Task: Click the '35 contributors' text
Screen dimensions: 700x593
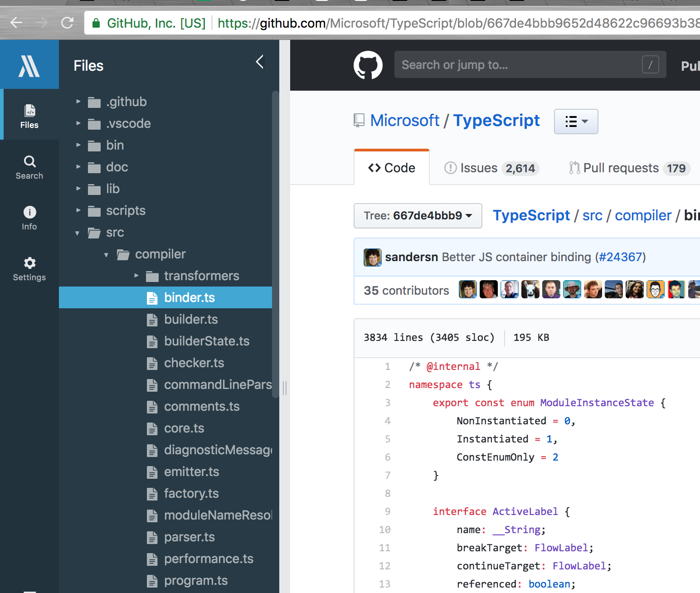Action: [x=406, y=291]
